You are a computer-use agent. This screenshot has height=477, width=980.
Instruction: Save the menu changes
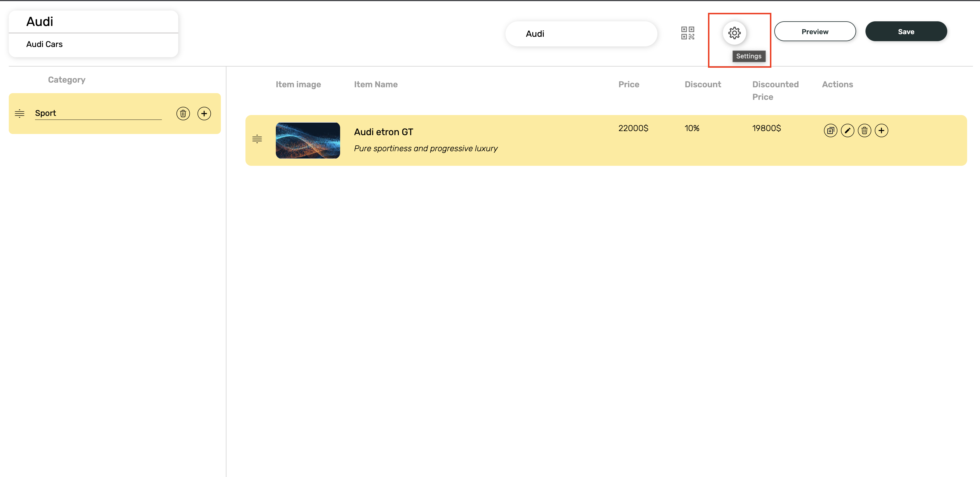point(906,32)
